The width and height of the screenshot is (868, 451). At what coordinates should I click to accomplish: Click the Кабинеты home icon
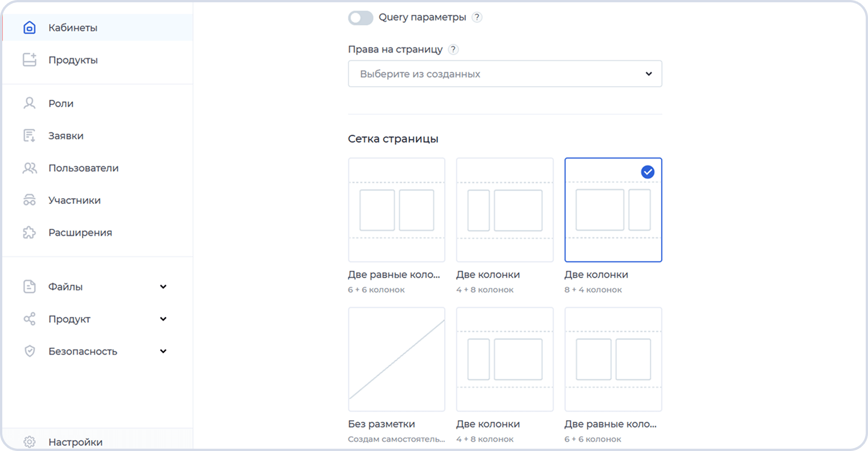point(29,27)
